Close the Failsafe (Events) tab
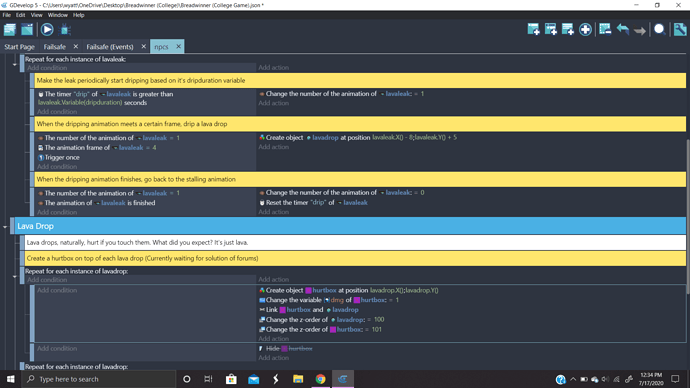The image size is (690, 388). tap(143, 46)
